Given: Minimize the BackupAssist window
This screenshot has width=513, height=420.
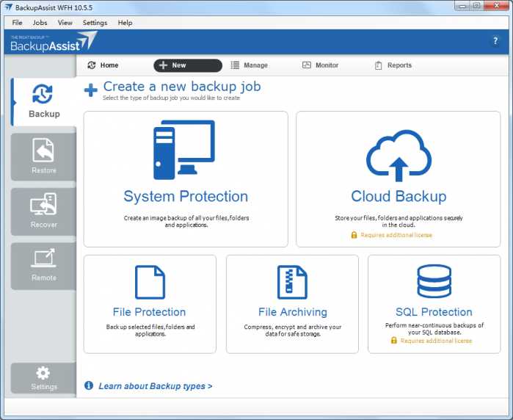Looking at the screenshot, I should click(462, 6).
